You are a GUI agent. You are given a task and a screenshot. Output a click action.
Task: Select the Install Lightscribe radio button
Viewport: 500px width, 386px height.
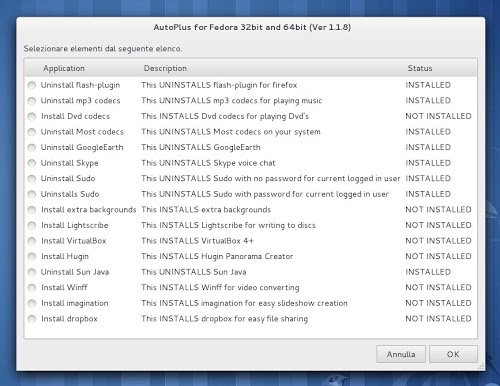[x=32, y=225]
